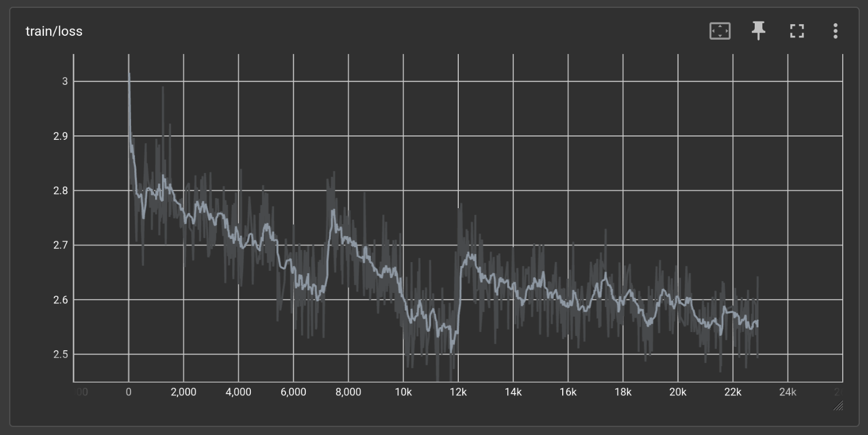Click the y-axis label 2.9
868x435 pixels.
pyautogui.click(x=61, y=136)
